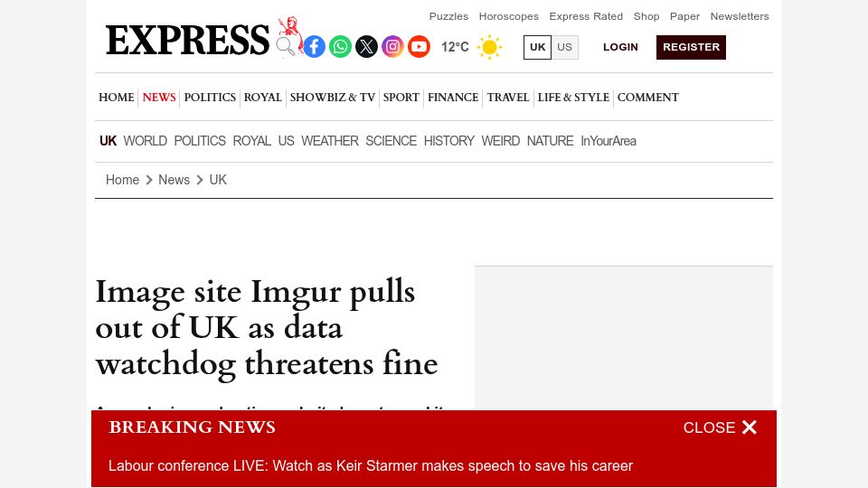Open WEIRD sub-navigation item
The image size is (868, 488).
[x=500, y=141]
